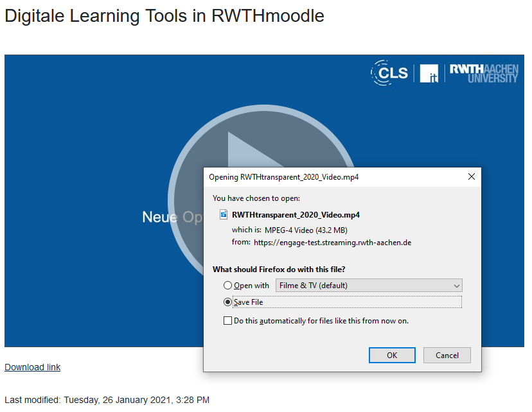
Task: Click the 'Last modified' timestamp line
Action: click(x=107, y=400)
